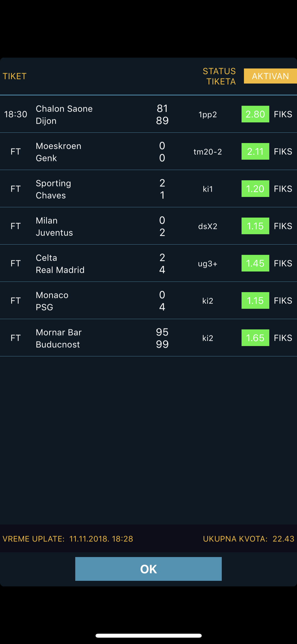Tap FIKS label on Monaco–PSG row
The height and width of the screenshot is (644, 297).
[x=283, y=301]
